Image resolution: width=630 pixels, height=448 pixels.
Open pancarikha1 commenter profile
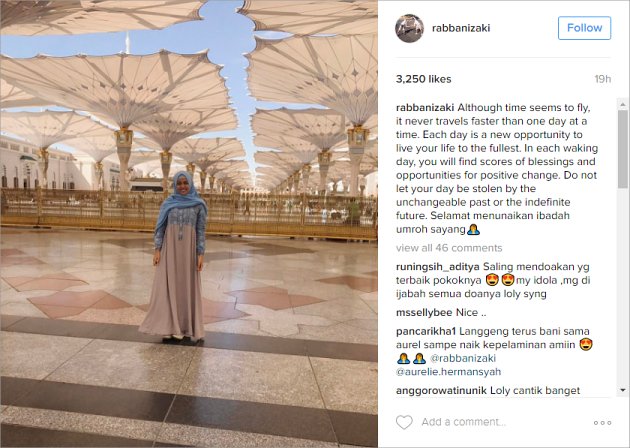click(426, 331)
